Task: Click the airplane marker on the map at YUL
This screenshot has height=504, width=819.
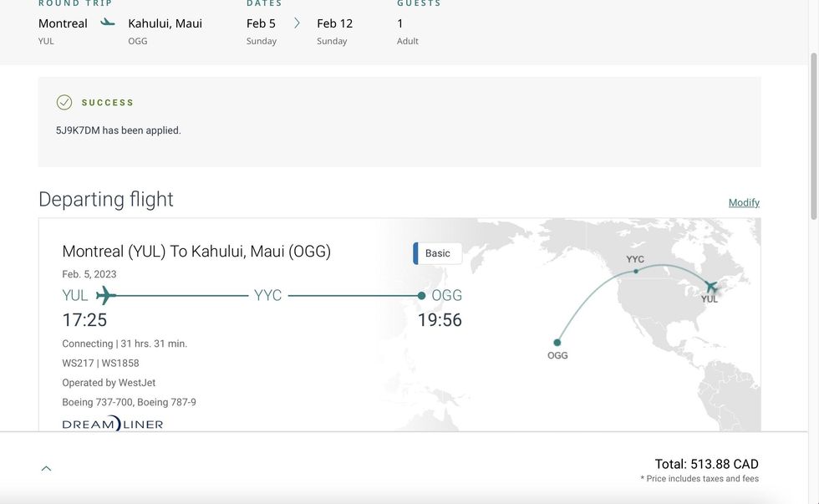Action: coord(710,287)
